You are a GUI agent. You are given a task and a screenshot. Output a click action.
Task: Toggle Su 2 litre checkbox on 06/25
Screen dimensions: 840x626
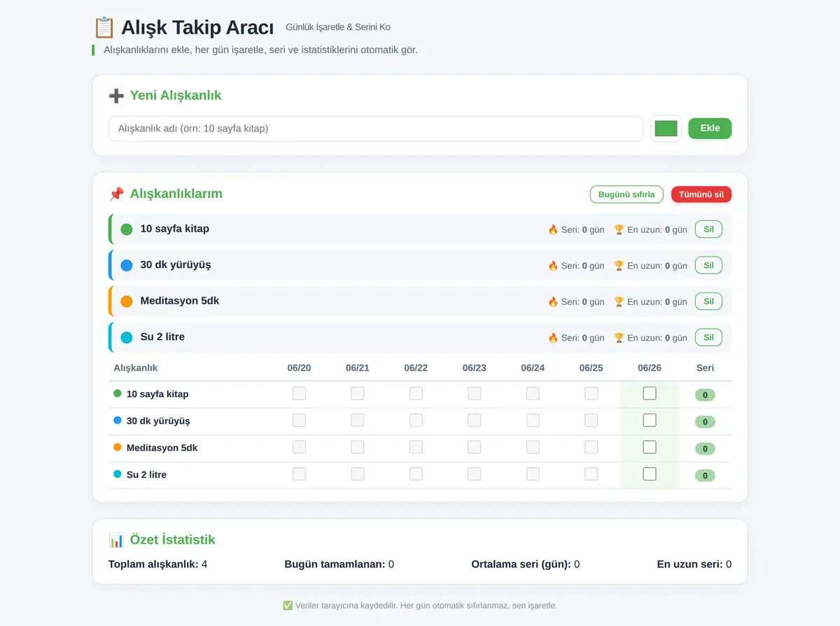[x=591, y=474]
